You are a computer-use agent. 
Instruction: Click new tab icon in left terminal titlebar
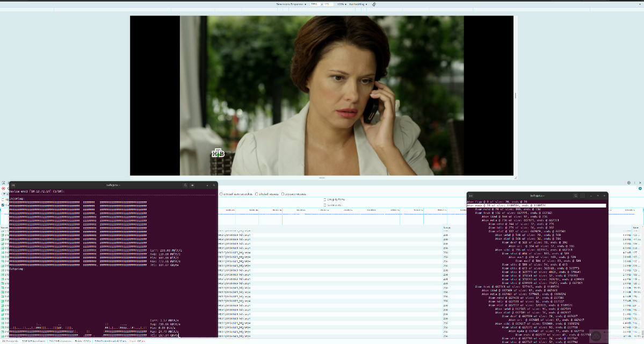pyautogui.click(x=13, y=185)
